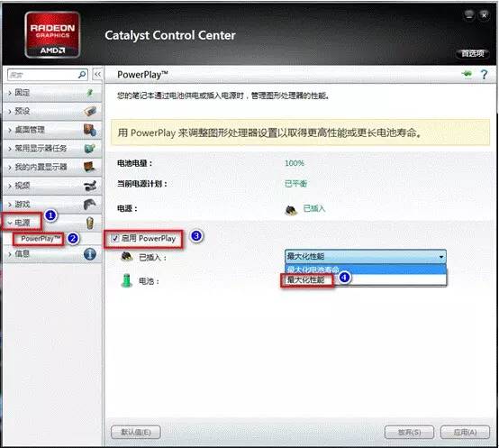Click the PowerPlay™ page heading
Screen dimensions: 499x448
click(x=142, y=75)
